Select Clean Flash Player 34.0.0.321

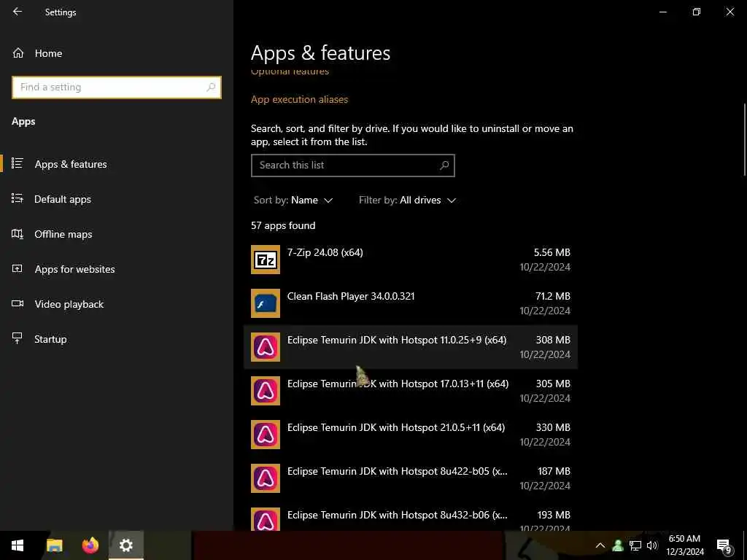(411, 303)
